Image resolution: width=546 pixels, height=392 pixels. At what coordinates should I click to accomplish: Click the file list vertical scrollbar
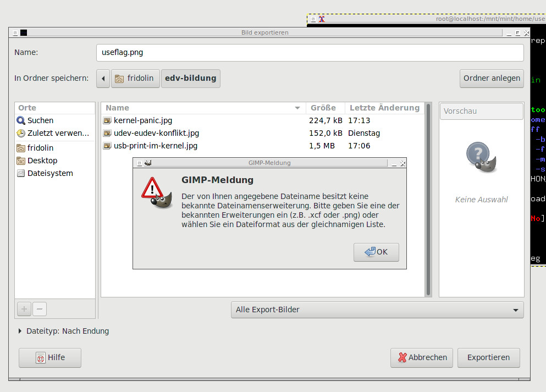(428, 200)
